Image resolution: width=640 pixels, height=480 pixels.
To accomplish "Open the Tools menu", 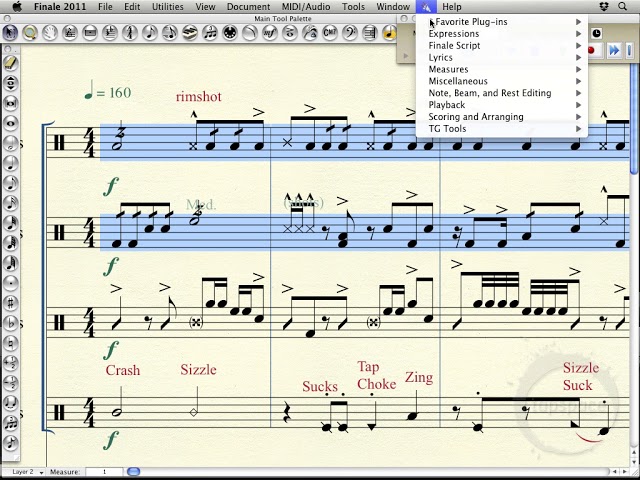I will [353, 7].
